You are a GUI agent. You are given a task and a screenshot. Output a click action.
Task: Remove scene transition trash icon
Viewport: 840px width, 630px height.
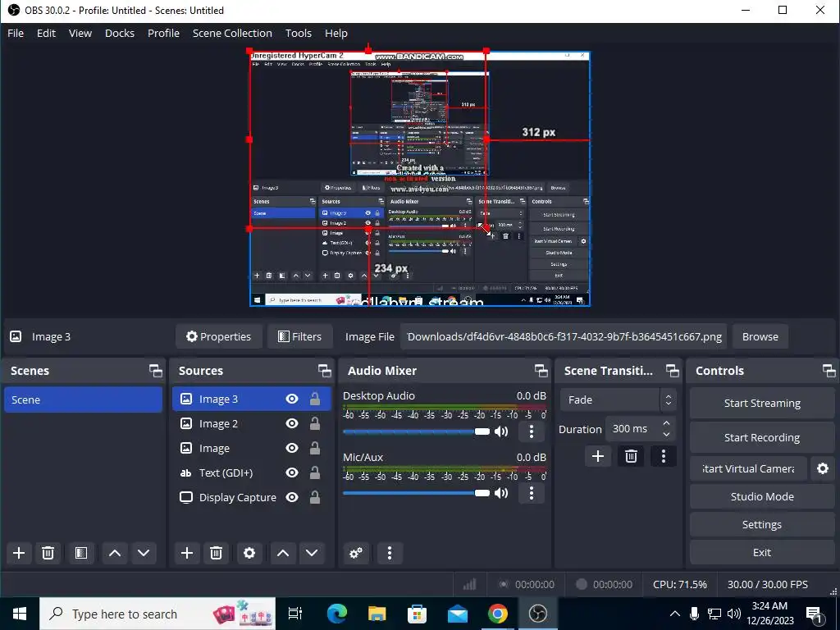coord(631,456)
